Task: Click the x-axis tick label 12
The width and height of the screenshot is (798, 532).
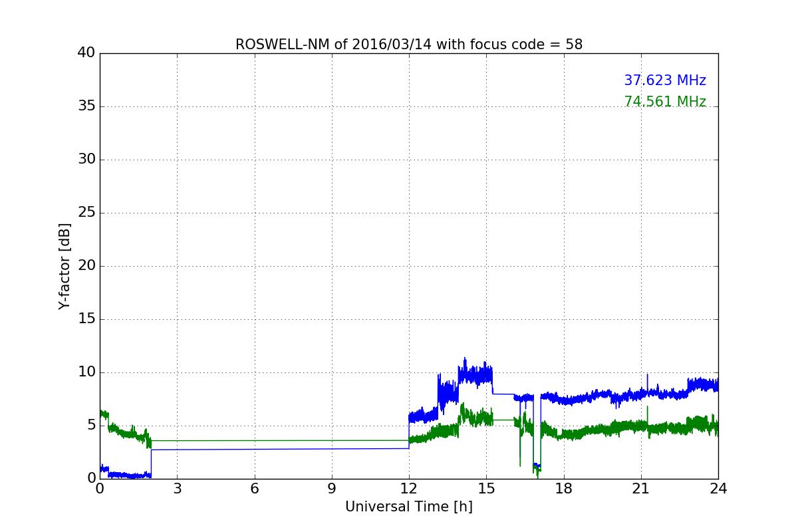Action: (409, 489)
